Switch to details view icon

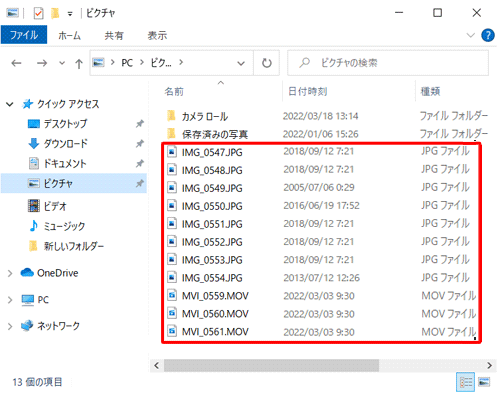point(465,382)
